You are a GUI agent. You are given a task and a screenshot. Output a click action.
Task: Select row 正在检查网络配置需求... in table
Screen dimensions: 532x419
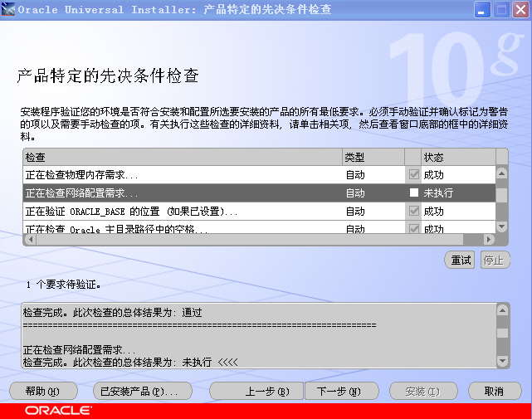pos(259,192)
